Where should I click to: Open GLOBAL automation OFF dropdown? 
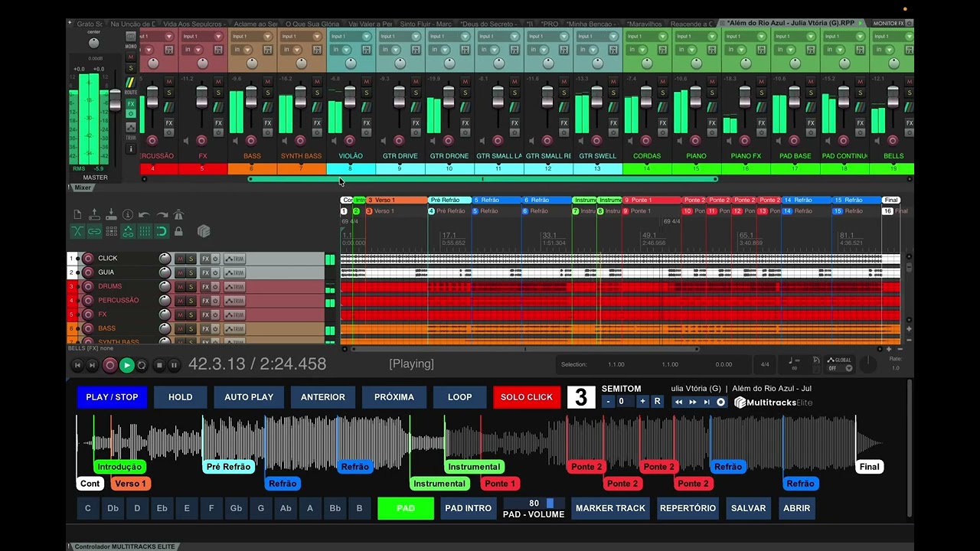click(x=839, y=368)
